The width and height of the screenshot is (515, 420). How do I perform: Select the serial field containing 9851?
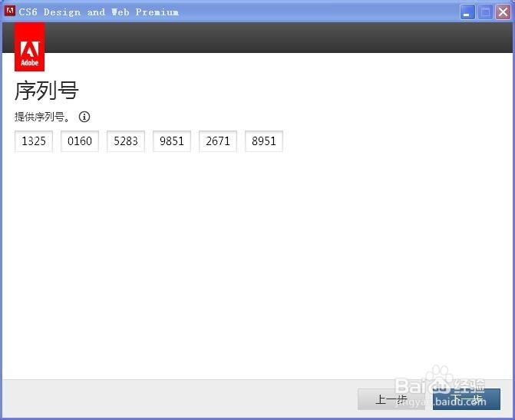[172, 141]
